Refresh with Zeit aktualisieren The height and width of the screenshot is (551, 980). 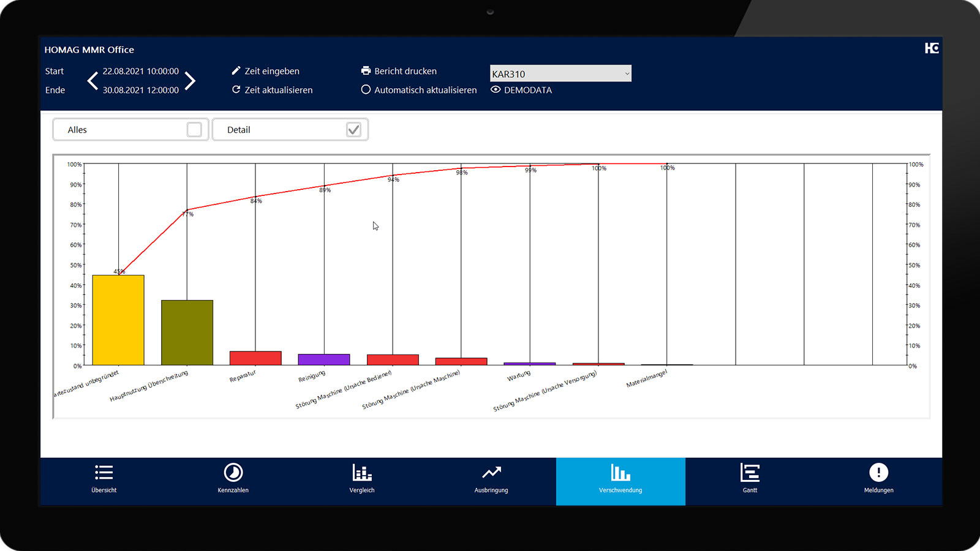coord(236,89)
